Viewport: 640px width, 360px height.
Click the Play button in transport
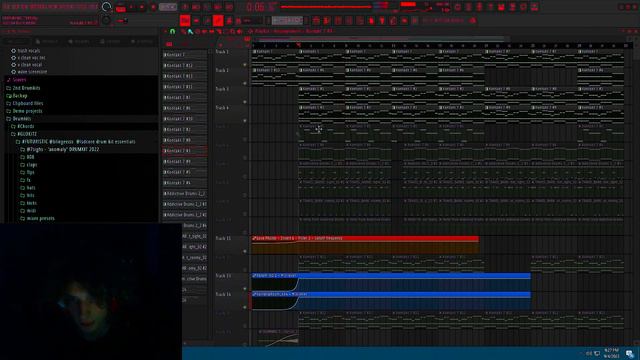tap(131, 7)
